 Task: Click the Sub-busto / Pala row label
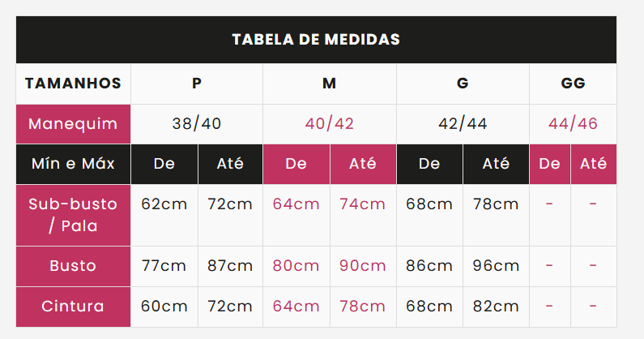tap(73, 215)
